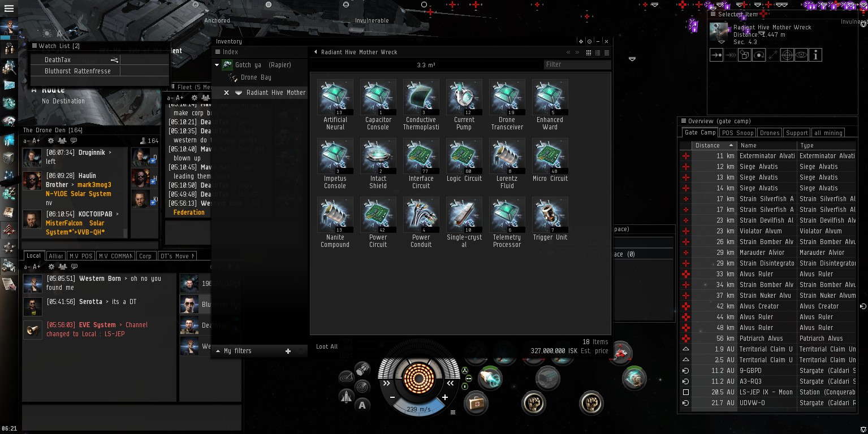868x434 pixels.
Task: Select the Micro Circuit item icon
Action: pos(550,156)
